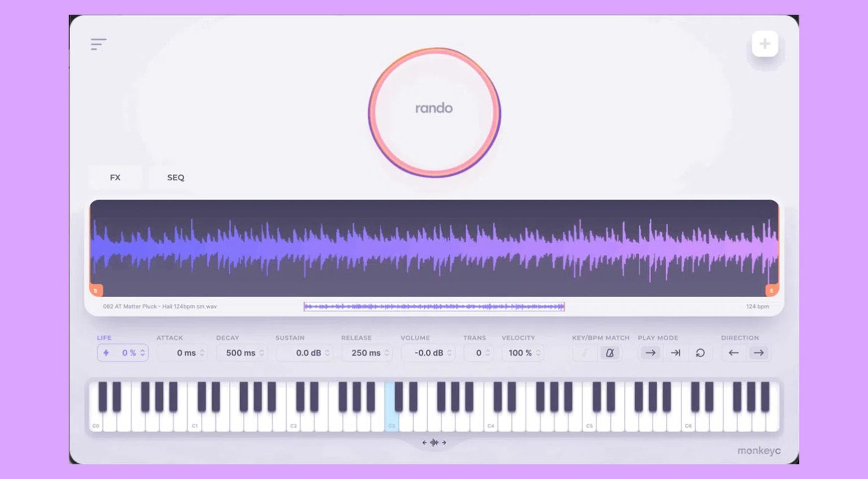This screenshot has width=868, height=479.
Task: Move the waveform overview selection strip
Action: pyautogui.click(x=433, y=306)
